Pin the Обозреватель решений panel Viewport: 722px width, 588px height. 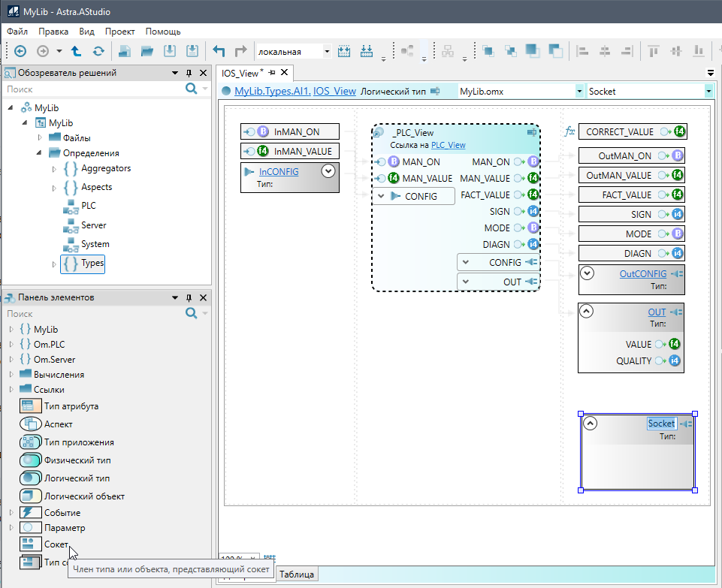tap(189, 73)
